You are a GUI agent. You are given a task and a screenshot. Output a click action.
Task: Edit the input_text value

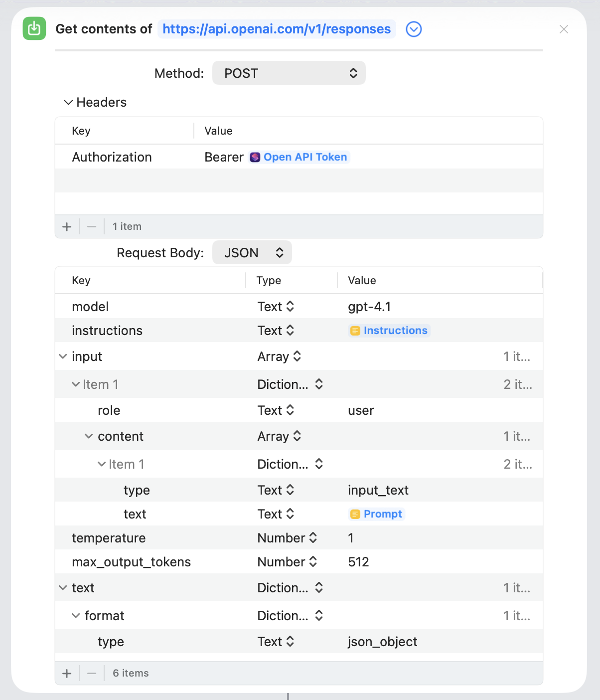(378, 490)
